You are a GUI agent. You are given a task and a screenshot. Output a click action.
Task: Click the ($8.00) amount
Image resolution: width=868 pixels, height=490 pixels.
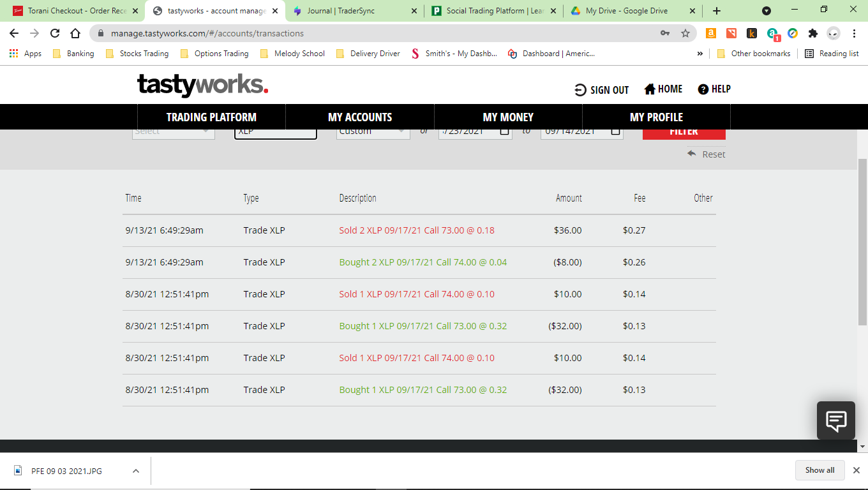click(567, 262)
